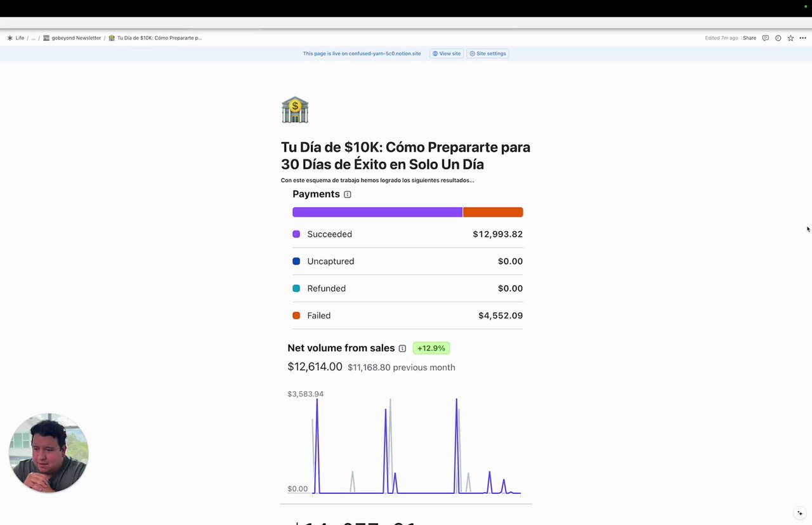Click the Share button
Screen dimensions: 812x525
[749, 38]
